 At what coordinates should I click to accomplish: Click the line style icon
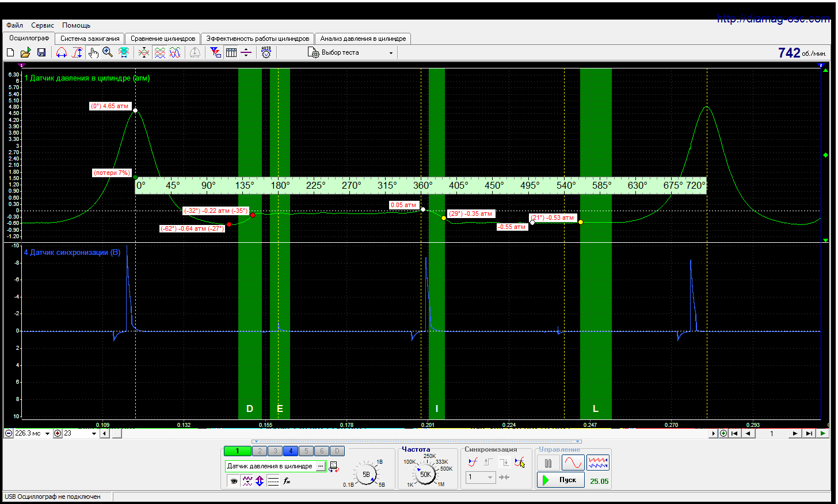273,481
